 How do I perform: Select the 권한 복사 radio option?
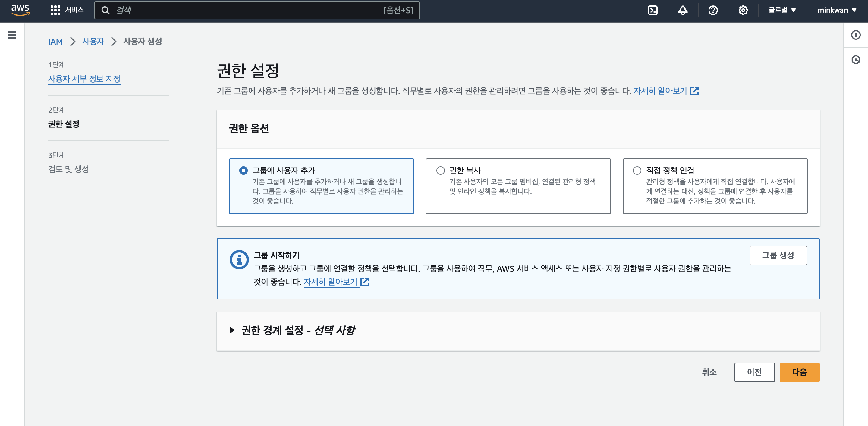(x=440, y=171)
